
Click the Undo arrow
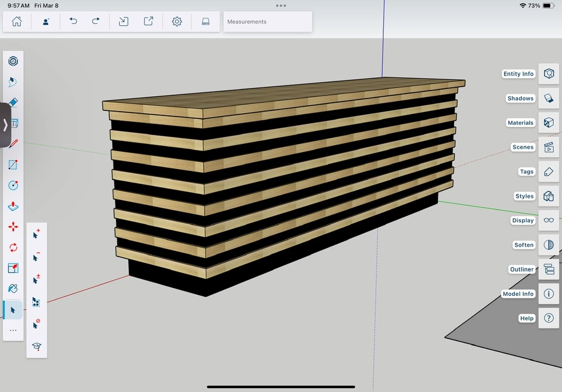(x=73, y=22)
